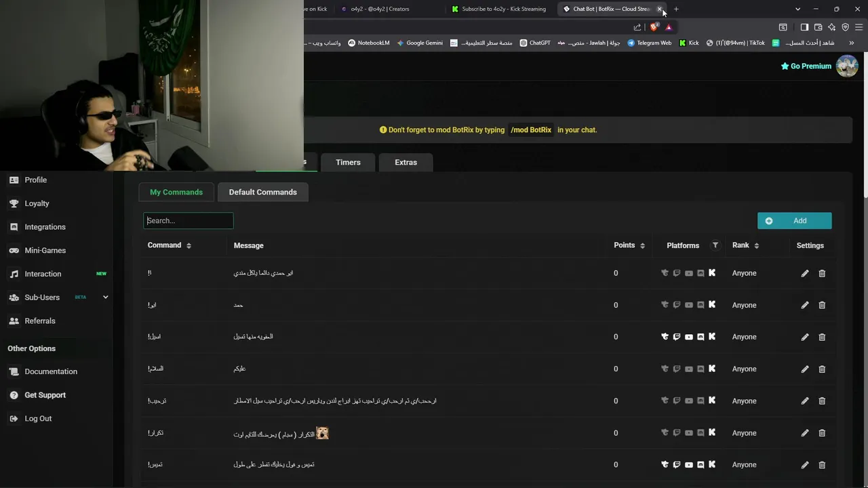Click the pencil icon on the !اسيل row
This screenshot has height=488, width=868.
pyautogui.click(x=805, y=337)
